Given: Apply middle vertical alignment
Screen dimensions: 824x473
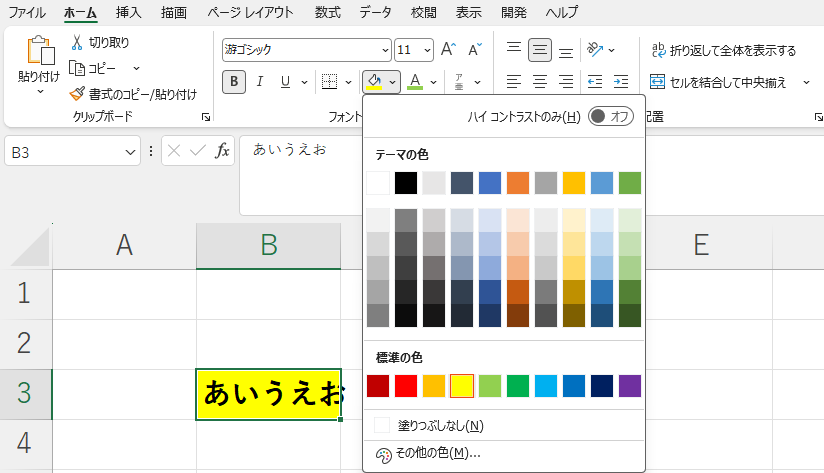Looking at the screenshot, I should tap(540, 50).
